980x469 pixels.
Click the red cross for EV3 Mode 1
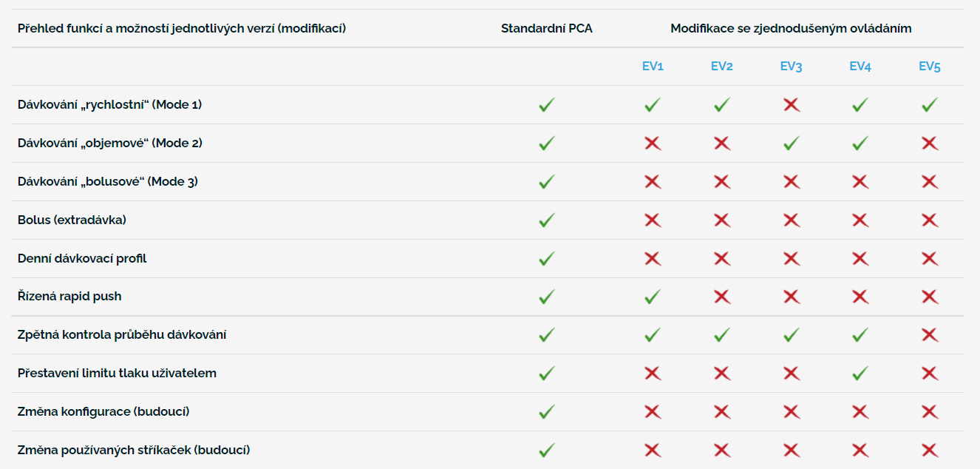(791, 105)
